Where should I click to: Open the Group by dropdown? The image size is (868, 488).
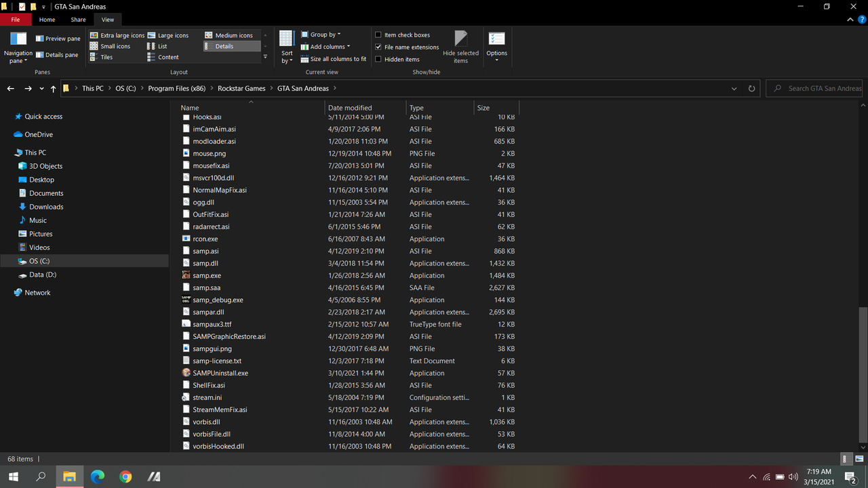320,35
